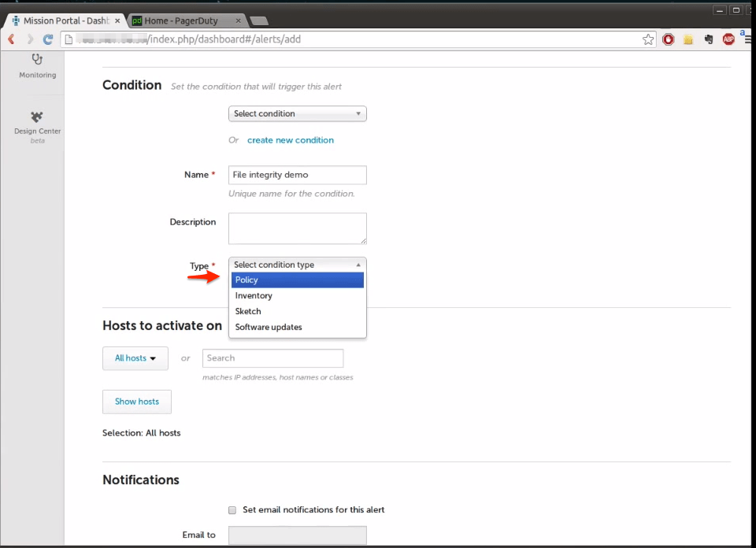Click the red hand-shaped extension icon

pyautogui.click(x=668, y=39)
